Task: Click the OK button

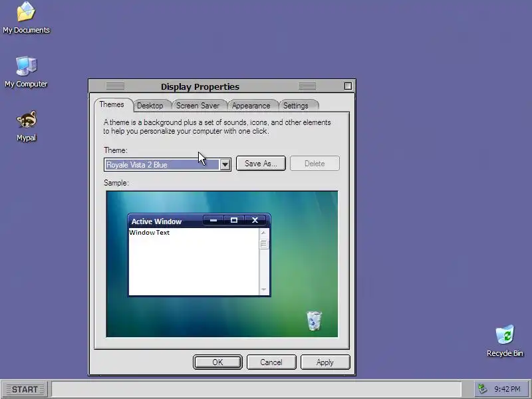Action: point(217,362)
